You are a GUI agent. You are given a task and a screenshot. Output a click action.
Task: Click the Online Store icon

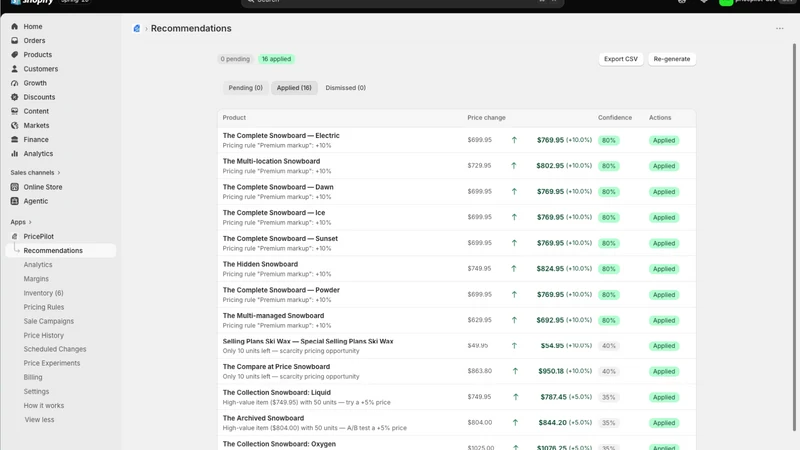tap(14, 187)
